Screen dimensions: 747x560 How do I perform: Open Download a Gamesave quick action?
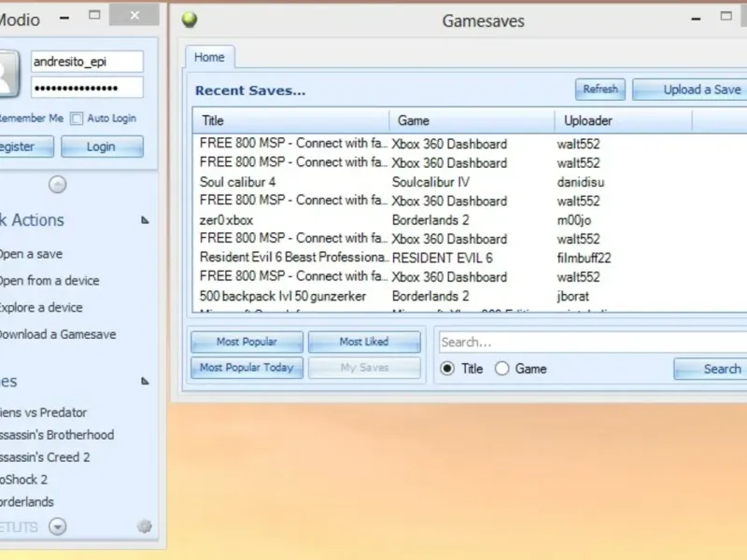point(57,334)
